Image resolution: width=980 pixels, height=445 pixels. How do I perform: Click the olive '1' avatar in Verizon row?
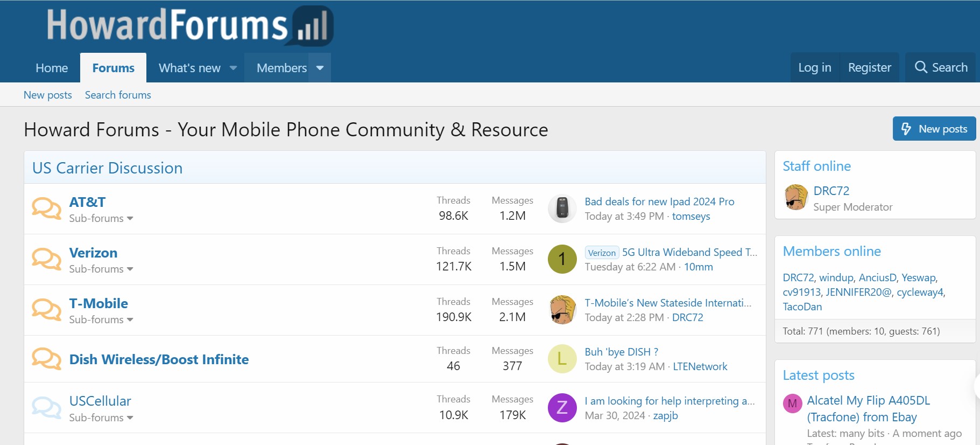(x=562, y=259)
